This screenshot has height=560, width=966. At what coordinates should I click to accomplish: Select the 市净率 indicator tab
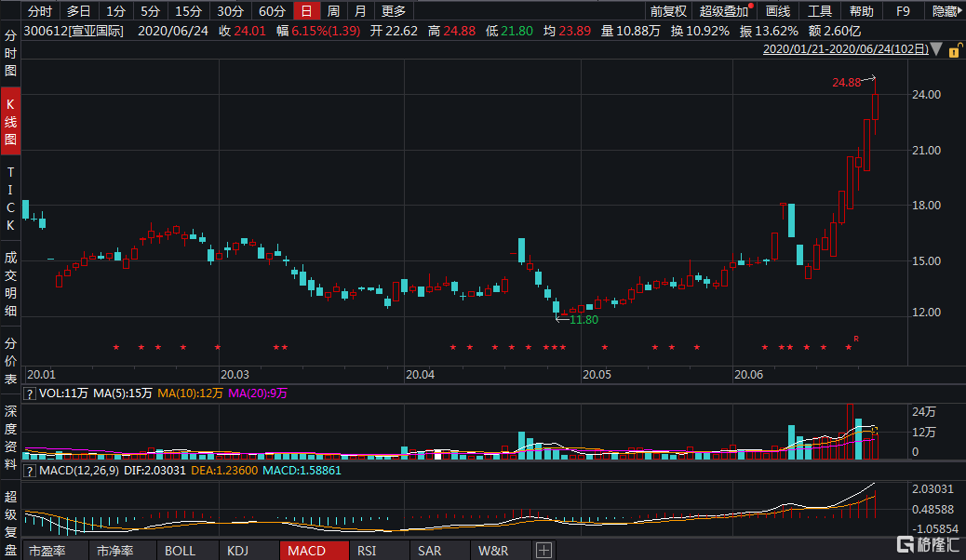(x=115, y=551)
